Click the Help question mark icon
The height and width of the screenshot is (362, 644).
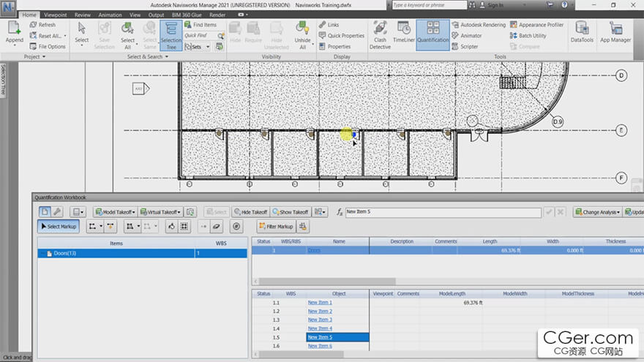(x=564, y=5)
